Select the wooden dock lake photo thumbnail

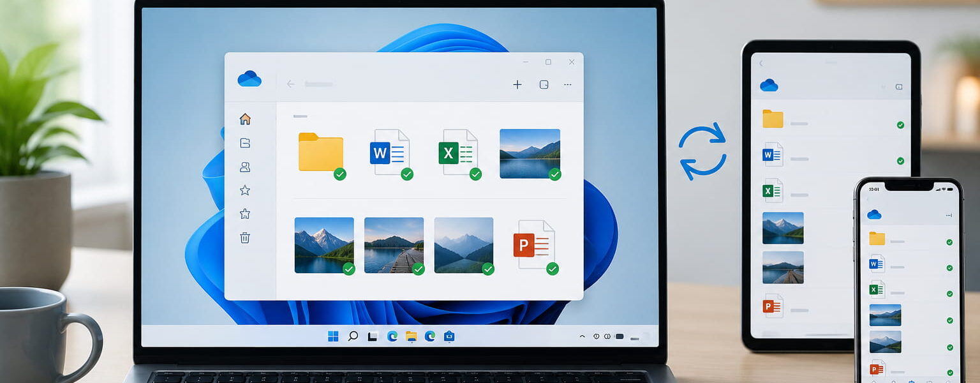coord(394,245)
